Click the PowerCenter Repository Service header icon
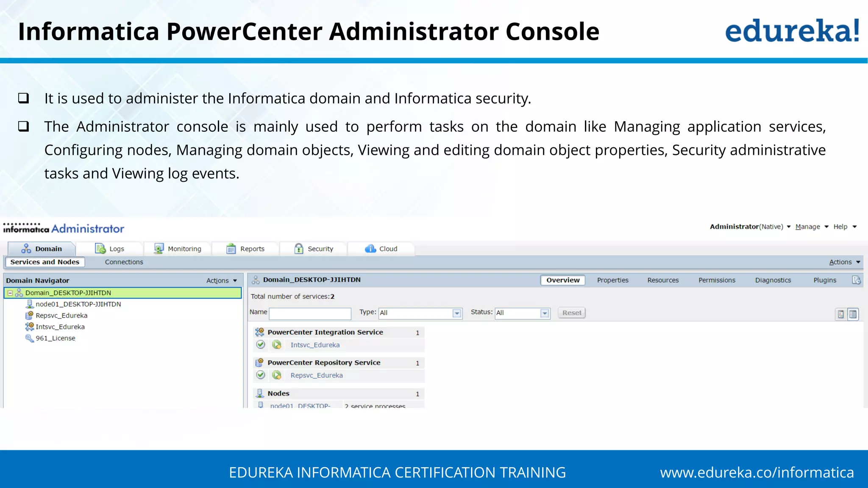 coord(260,363)
